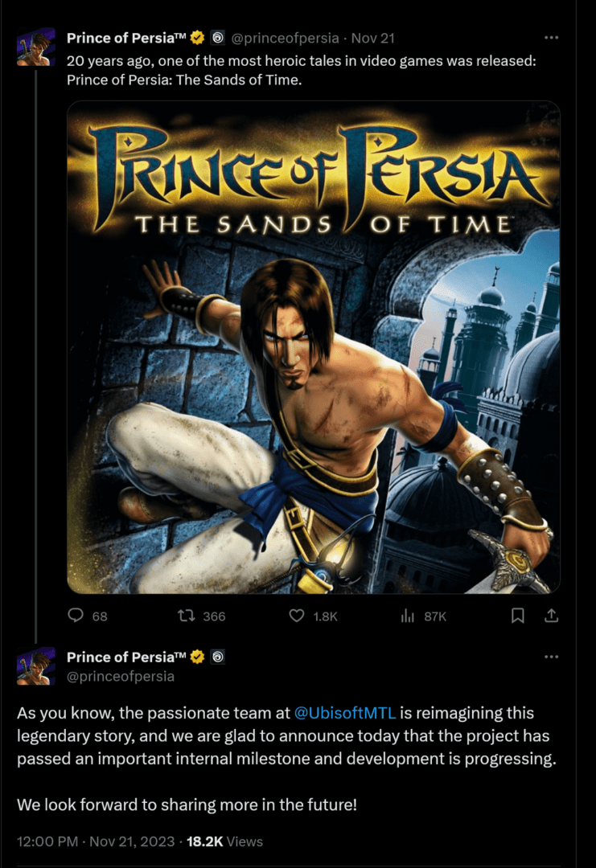Repost the anniversary announcement
Screen dimensions: 596x868
click(187, 616)
